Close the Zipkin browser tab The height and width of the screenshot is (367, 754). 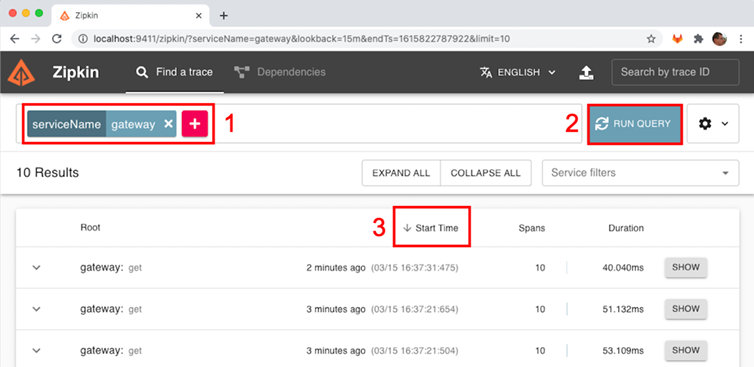coord(199,15)
